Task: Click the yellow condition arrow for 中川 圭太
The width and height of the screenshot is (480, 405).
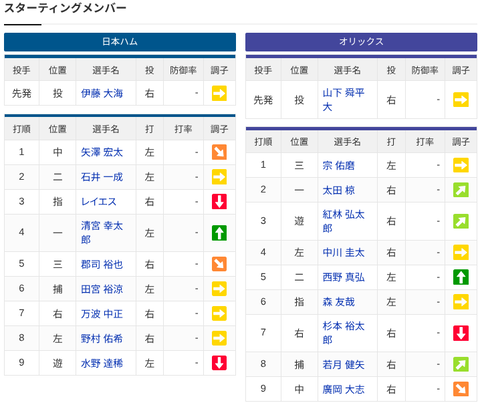Action: point(461,252)
